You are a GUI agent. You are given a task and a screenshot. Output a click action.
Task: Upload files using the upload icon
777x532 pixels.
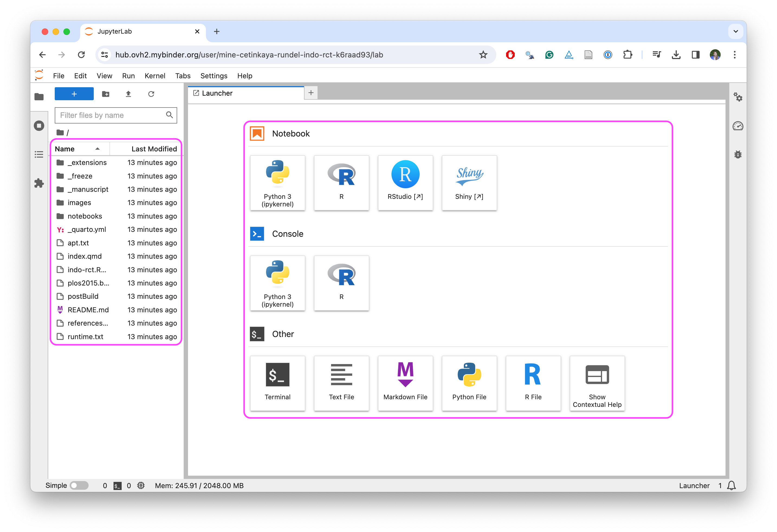coord(128,94)
